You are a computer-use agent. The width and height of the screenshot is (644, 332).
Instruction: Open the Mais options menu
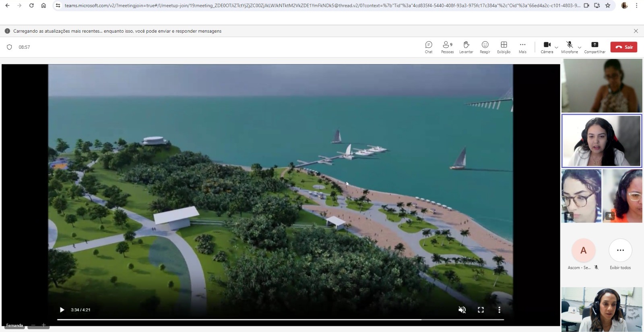(522, 47)
